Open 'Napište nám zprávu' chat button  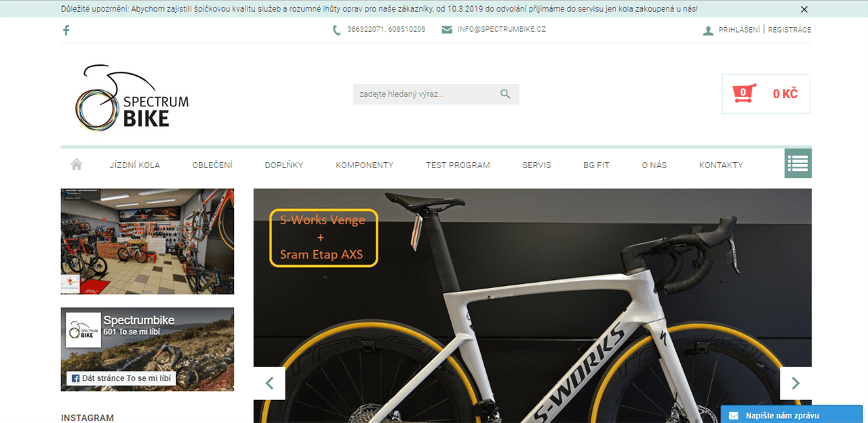pyautogui.click(x=791, y=415)
